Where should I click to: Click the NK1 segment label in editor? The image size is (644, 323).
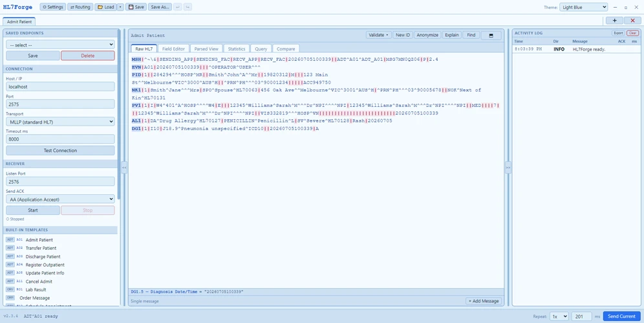[x=136, y=90]
